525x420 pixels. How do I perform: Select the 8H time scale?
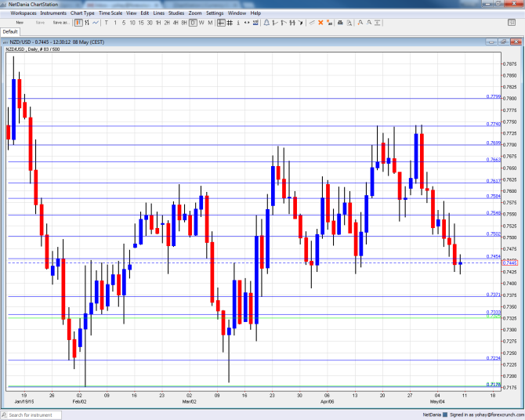(x=184, y=23)
